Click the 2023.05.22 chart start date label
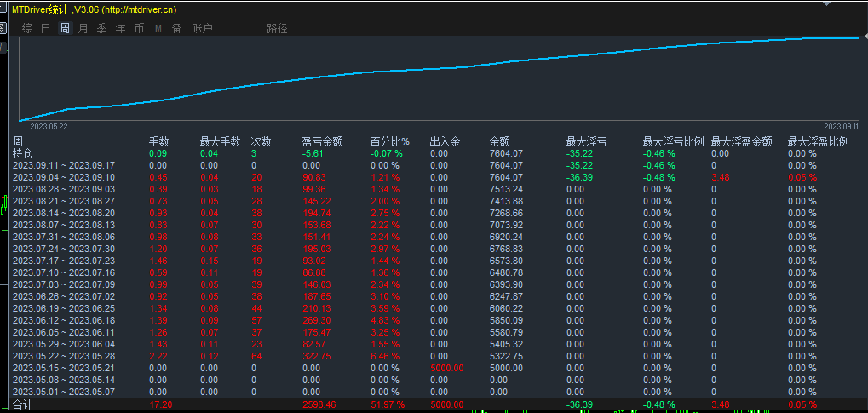Image resolution: width=868 pixels, height=413 pixels. pos(49,127)
